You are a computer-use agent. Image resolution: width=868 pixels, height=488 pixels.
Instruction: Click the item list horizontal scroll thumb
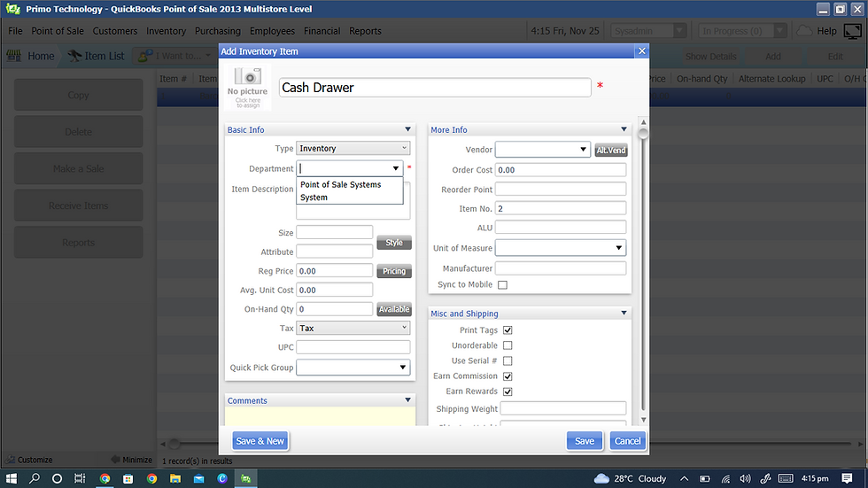(175, 443)
